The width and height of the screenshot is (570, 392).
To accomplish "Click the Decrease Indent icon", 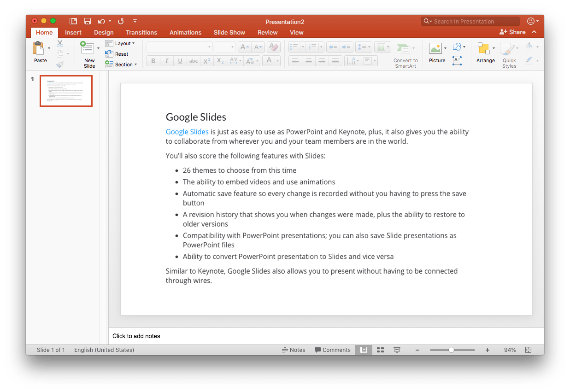I will pyautogui.click(x=333, y=47).
